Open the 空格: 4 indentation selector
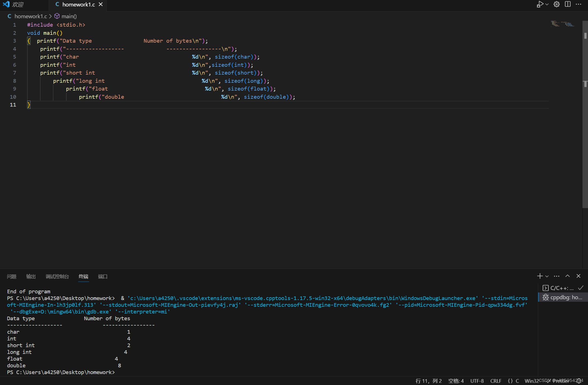 pos(456,381)
